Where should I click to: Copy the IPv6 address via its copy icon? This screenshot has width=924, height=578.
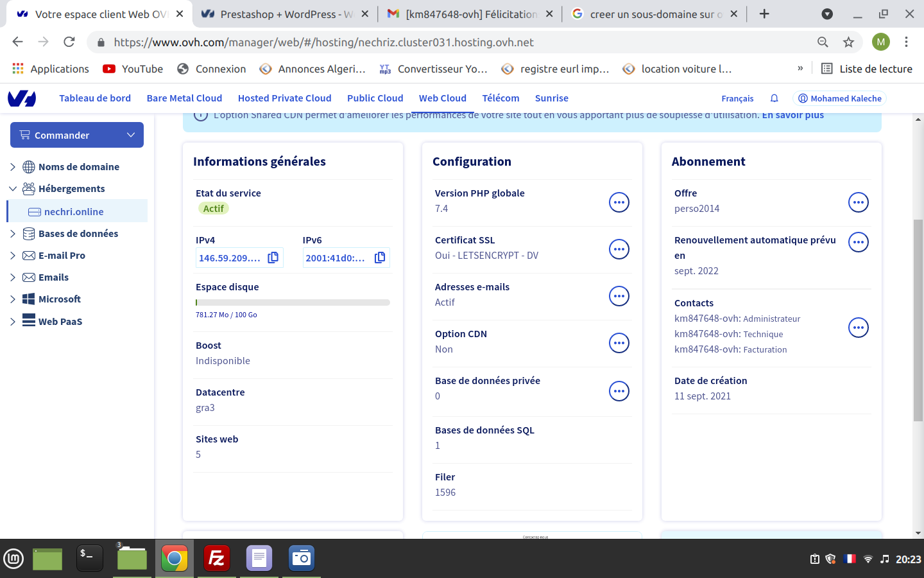380,258
